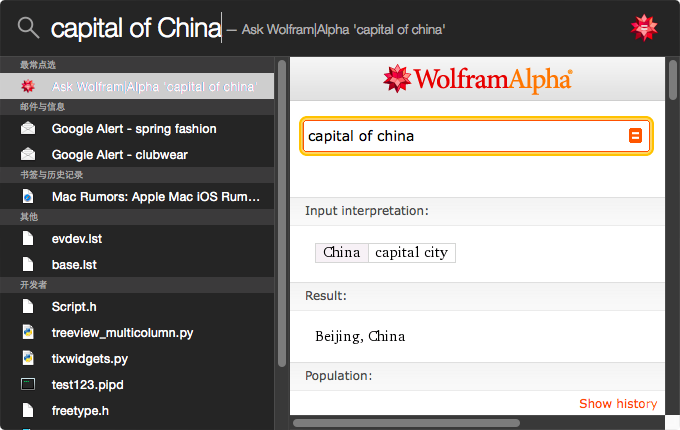Viewport: 680px width, 430px height.
Task: Click the Wolfram Alpha star icon at top right
Action: coord(645,28)
